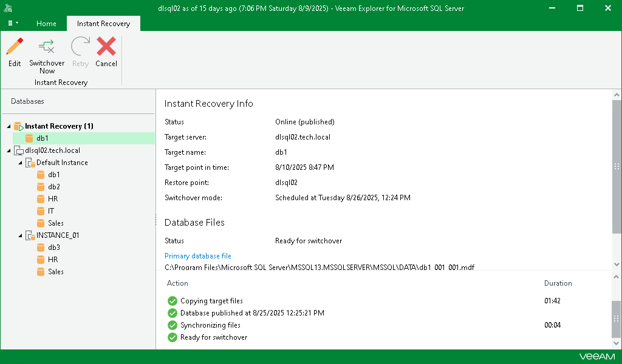Select the db1 database under Instant Recovery
The height and width of the screenshot is (364, 622).
click(x=42, y=138)
